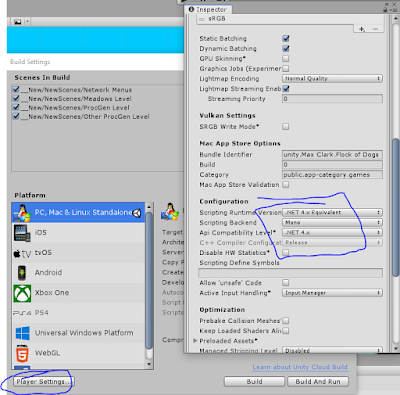Click the 'Optimization' heading text
The image size is (400, 395).
[222, 310]
